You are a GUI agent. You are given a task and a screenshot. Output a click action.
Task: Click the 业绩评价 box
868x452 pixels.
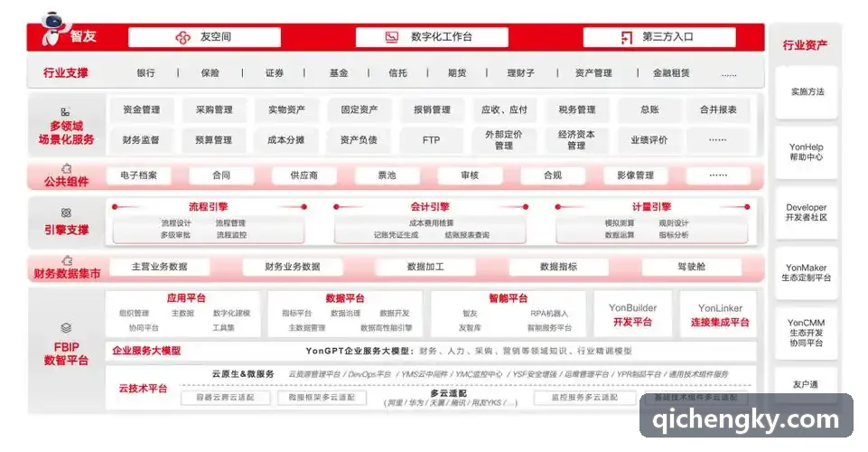click(649, 140)
